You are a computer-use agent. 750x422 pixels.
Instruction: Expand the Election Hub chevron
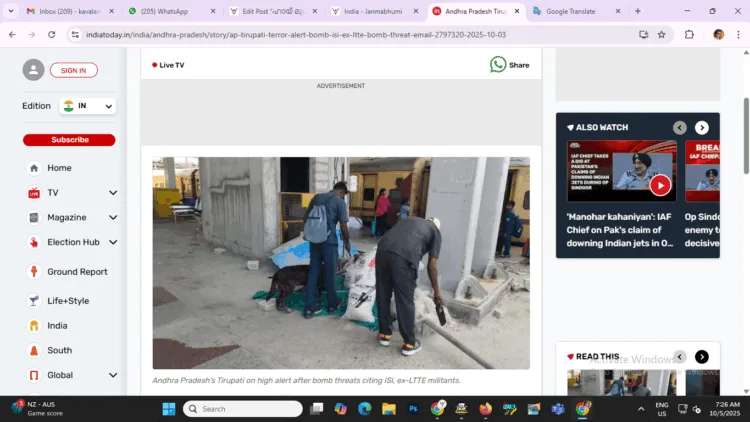point(113,242)
